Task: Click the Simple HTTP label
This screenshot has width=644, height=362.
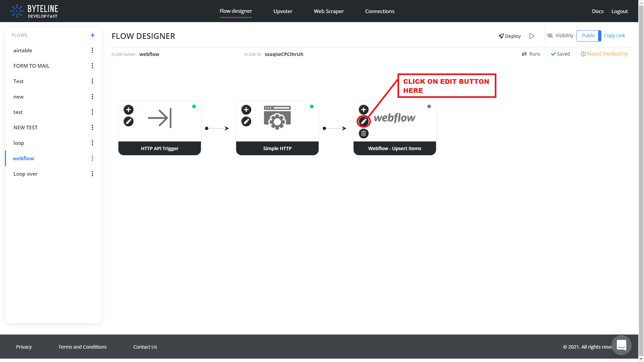Action: coord(277,148)
